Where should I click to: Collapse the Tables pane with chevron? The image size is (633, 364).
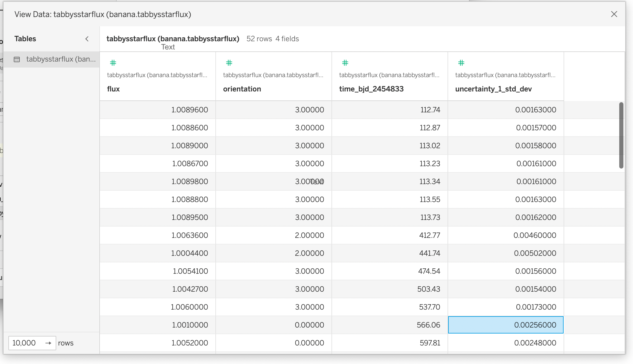click(x=87, y=39)
